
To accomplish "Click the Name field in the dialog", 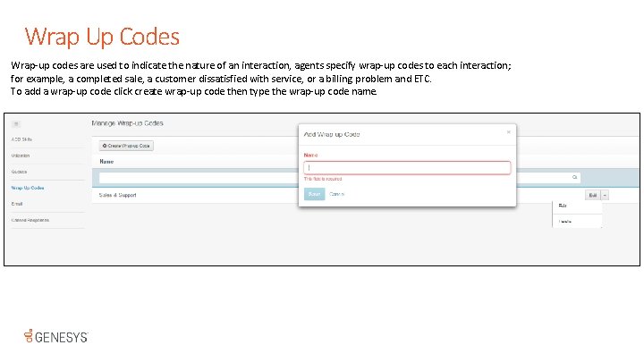I will (407, 167).
